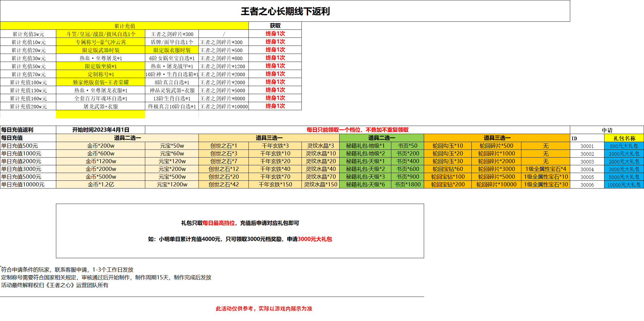Select cell 元宝*1200w
The height and width of the screenshot is (321, 644).
point(172,185)
